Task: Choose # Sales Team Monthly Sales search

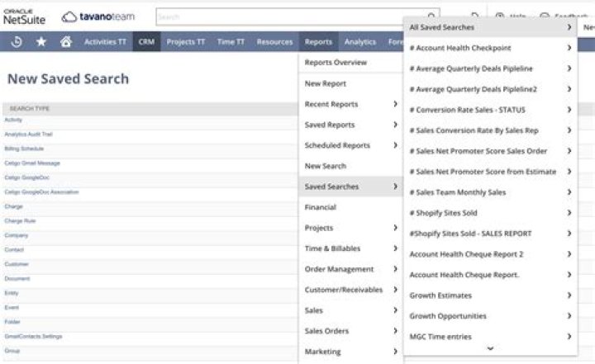Action: 458,192
